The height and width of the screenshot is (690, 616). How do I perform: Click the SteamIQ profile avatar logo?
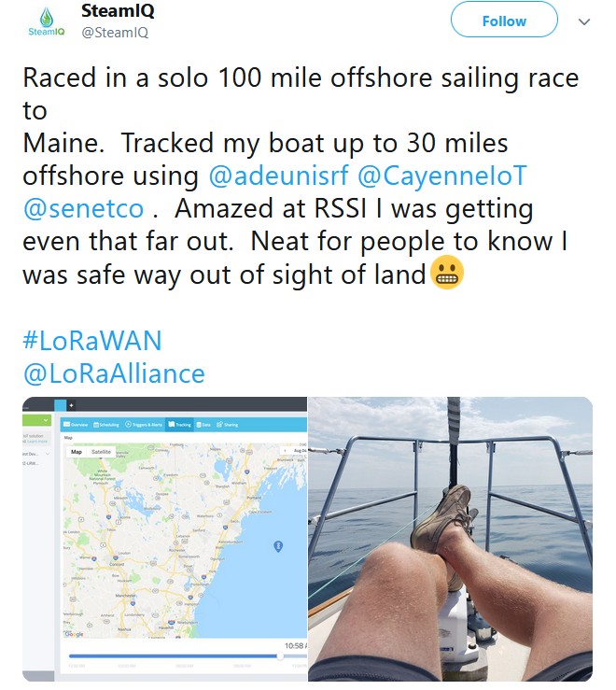point(46,22)
